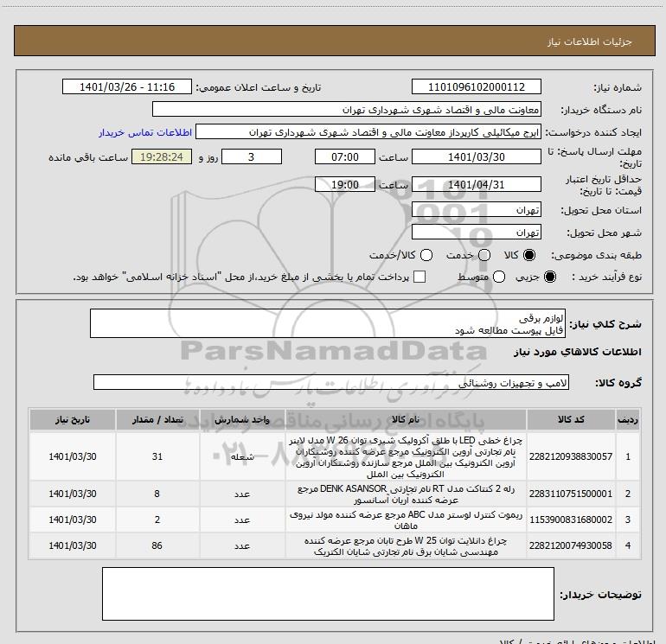Viewport: 666px width, 644px height.
Task: Click the جزئیات اطلاعات نیاز page header
Action: [x=590, y=41]
